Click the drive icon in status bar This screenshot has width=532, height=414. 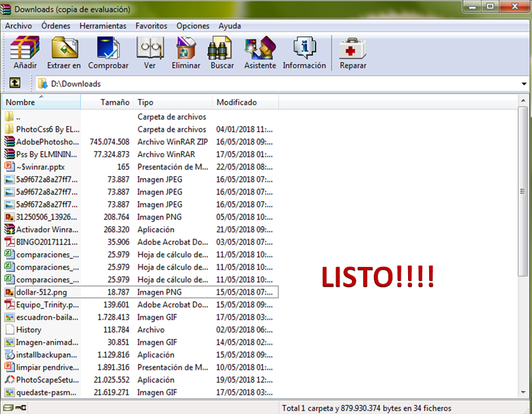[8, 407]
